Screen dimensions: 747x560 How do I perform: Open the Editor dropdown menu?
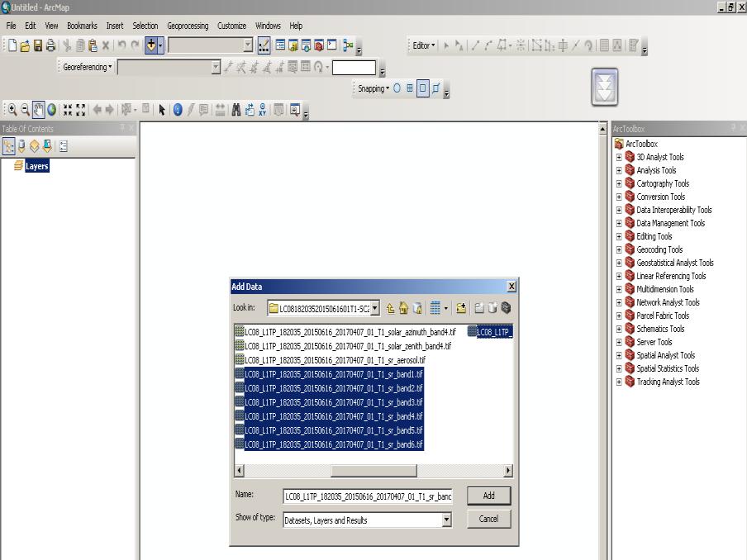[x=424, y=45]
